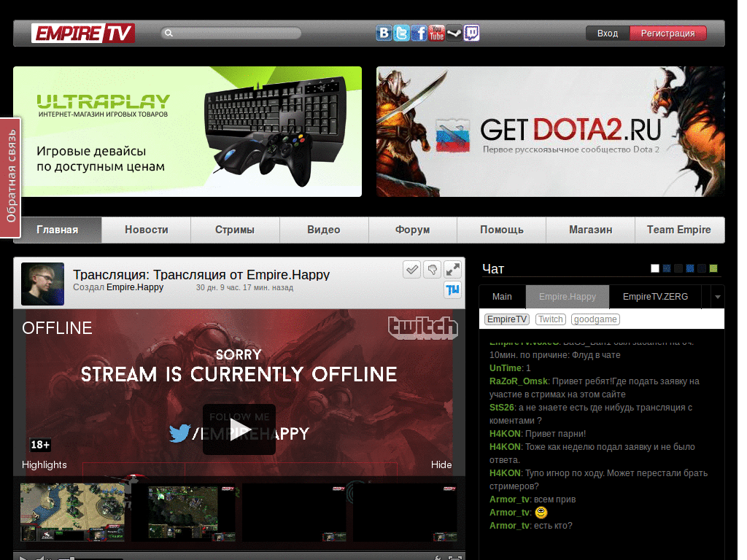
Task: Open the Обратная связь feedback side tab
Action: tap(10, 176)
